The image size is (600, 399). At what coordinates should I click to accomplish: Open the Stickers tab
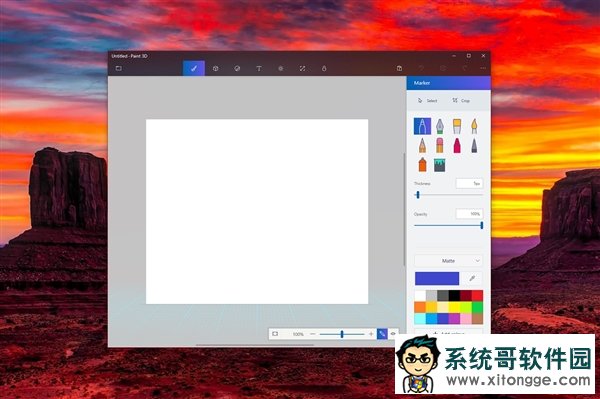pyautogui.click(x=237, y=68)
